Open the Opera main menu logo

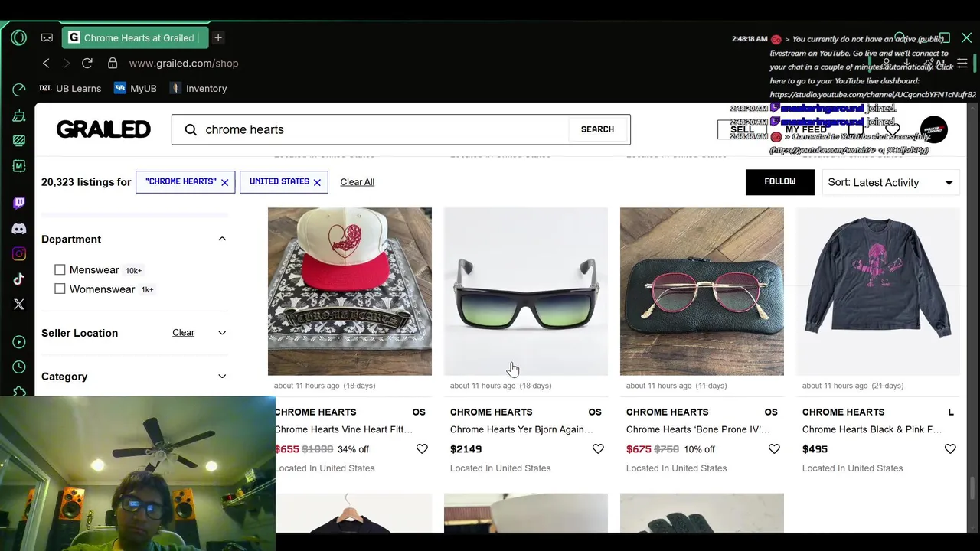point(19,37)
